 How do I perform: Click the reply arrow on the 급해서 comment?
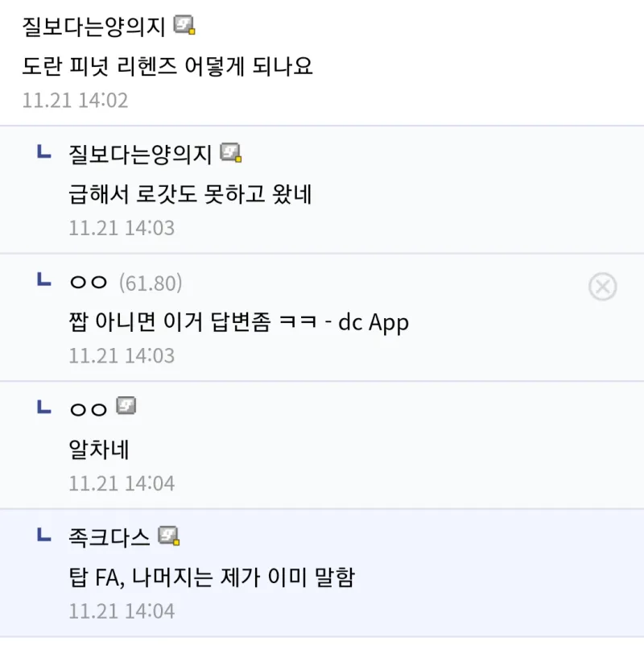click(x=45, y=151)
